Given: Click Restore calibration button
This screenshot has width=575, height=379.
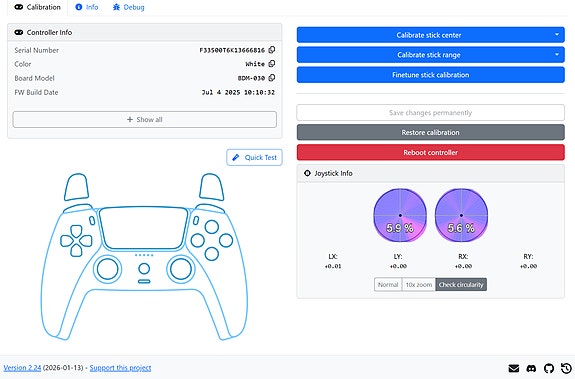Looking at the screenshot, I should [x=431, y=132].
